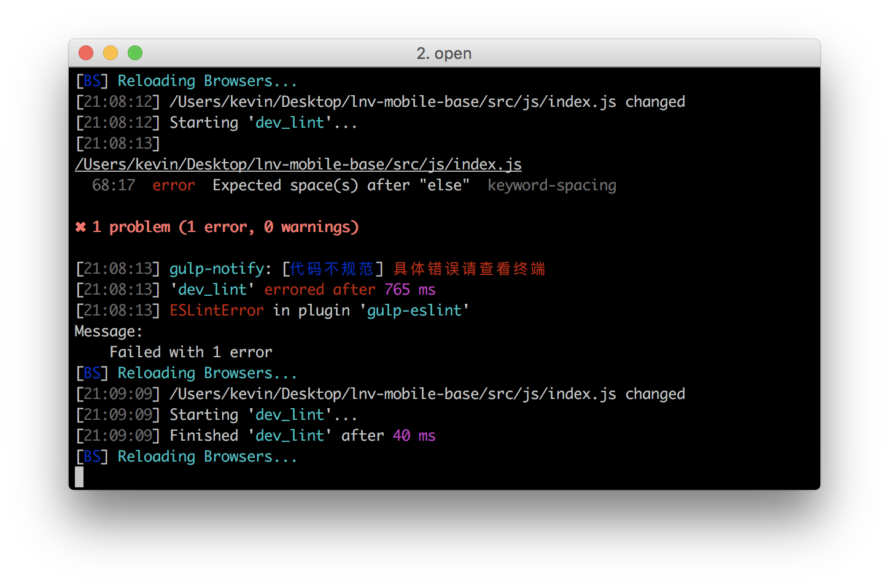
Task: Click the "Message:" label
Action: coord(109,331)
